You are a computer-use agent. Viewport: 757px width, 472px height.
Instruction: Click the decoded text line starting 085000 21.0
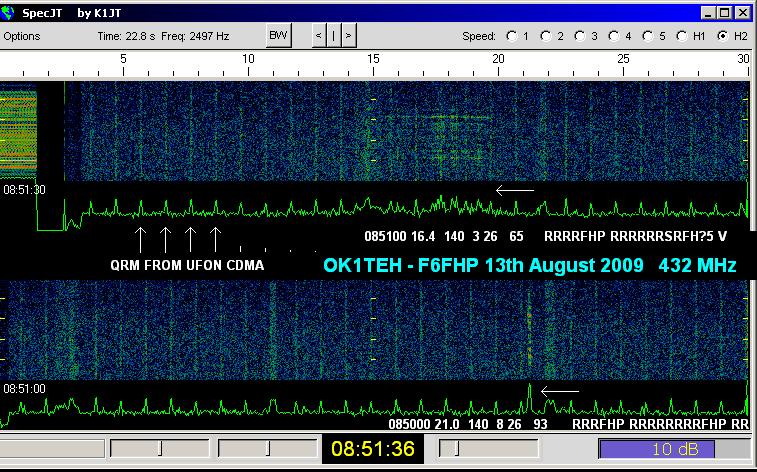point(568,424)
